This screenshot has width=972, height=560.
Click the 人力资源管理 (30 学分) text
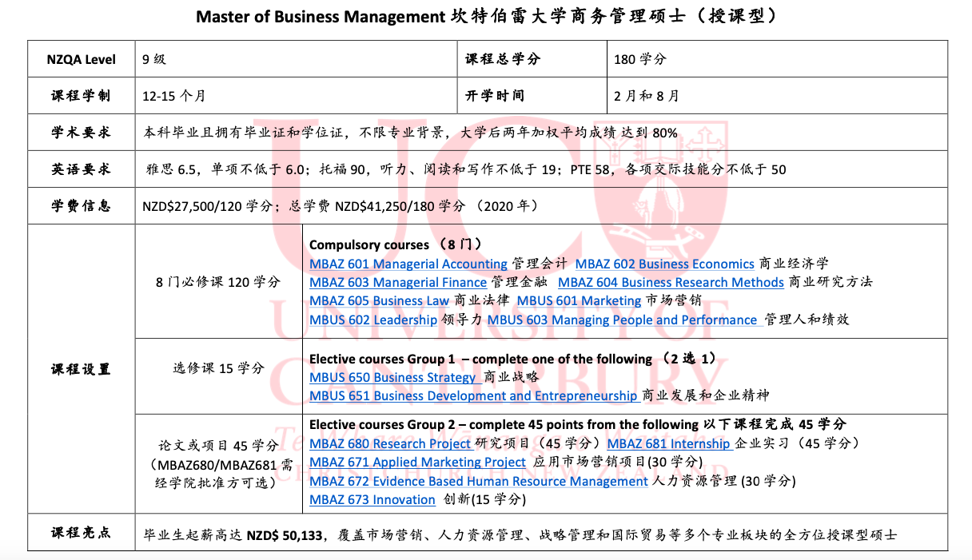pyautogui.click(x=724, y=481)
